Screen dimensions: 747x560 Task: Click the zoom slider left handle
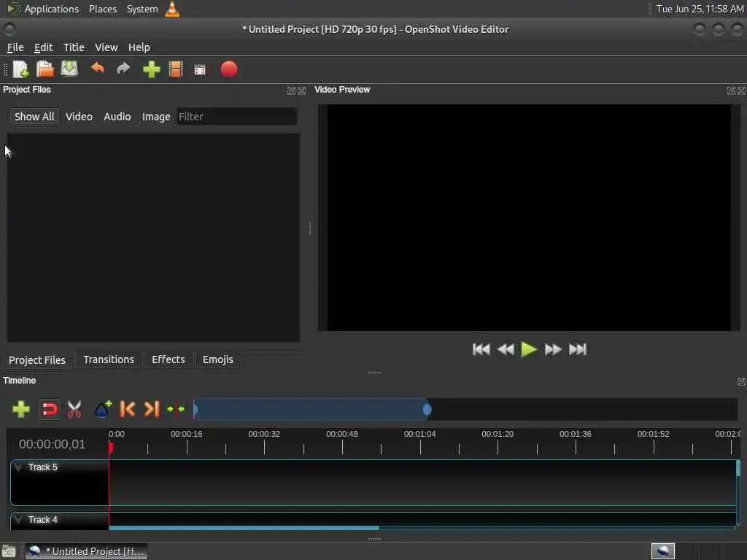point(196,410)
